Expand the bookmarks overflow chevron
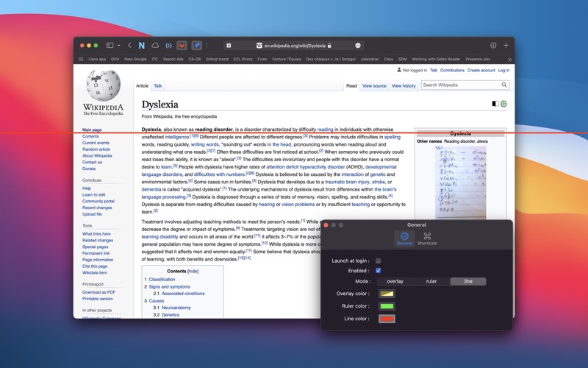Screen dimensions: 588x368 coord(509,60)
